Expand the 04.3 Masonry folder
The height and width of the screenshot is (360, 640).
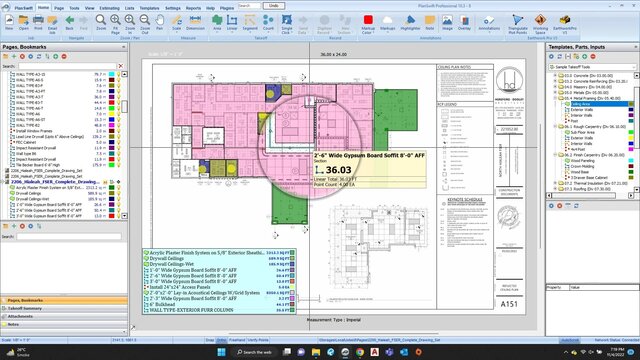pyautogui.click(x=555, y=87)
